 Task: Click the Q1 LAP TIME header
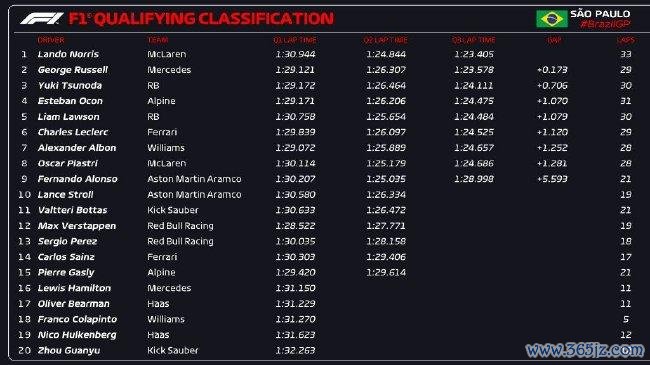[295, 40]
